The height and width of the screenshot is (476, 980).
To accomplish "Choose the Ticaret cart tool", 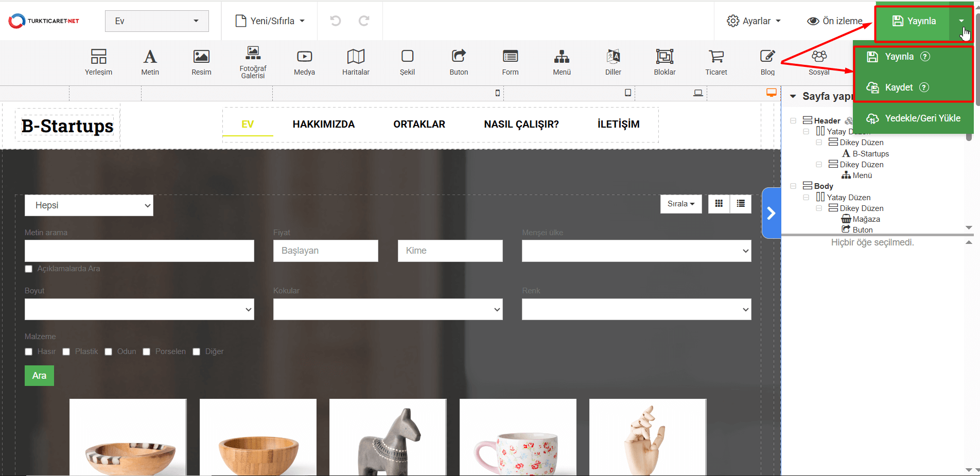I will pyautogui.click(x=716, y=62).
